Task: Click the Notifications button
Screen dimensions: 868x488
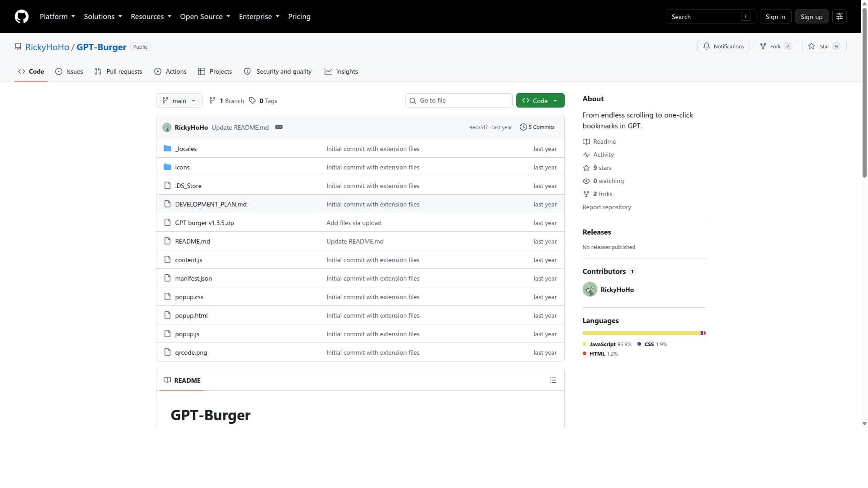Action: tap(724, 47)
